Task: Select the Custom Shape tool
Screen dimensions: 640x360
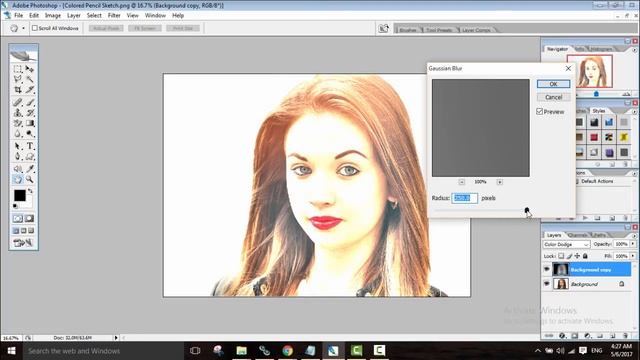Action: click(30, 156)
